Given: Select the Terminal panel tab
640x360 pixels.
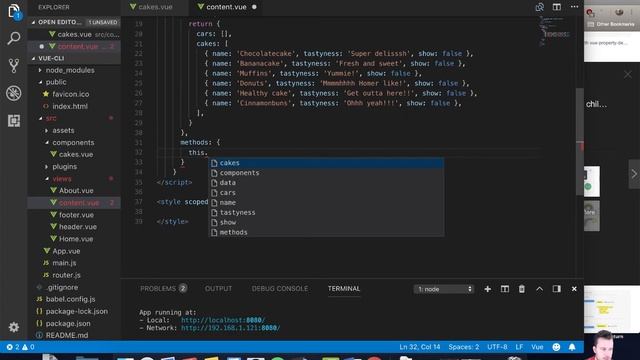Looking at the screenshot, I should pos(344,289).
